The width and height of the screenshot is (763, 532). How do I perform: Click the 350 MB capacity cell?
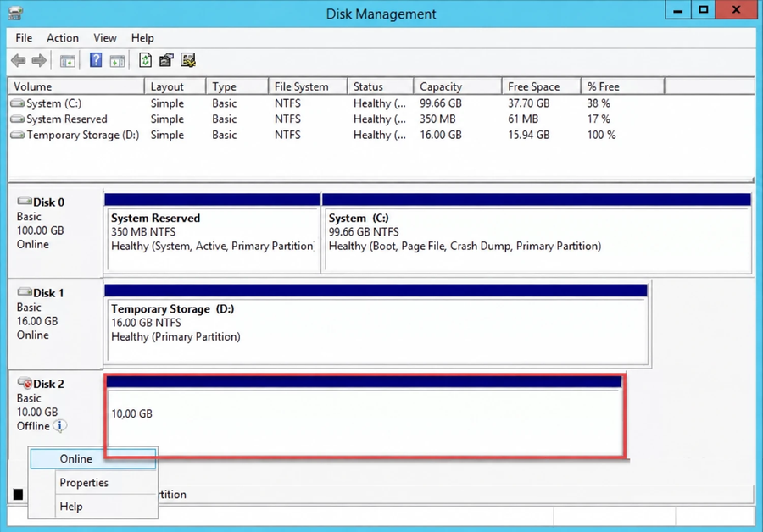click(437, 119)
